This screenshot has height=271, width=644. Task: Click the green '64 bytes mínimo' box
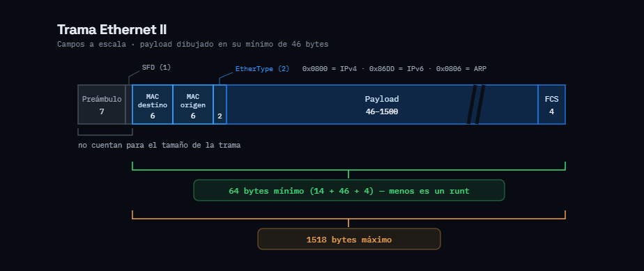coord(349,190)
